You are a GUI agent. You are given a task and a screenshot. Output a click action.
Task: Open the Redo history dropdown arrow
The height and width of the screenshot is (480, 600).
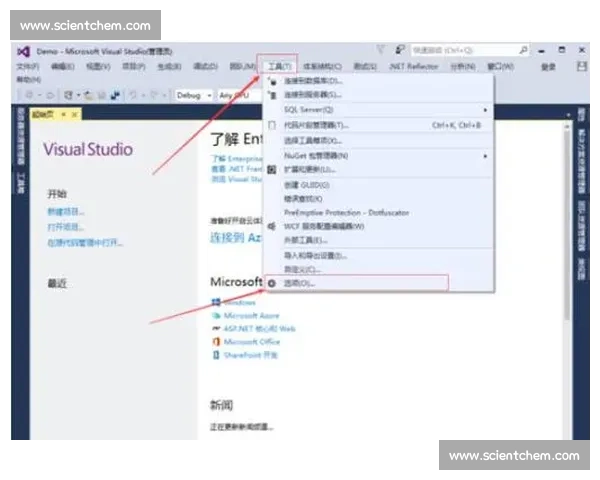(164, 95)
